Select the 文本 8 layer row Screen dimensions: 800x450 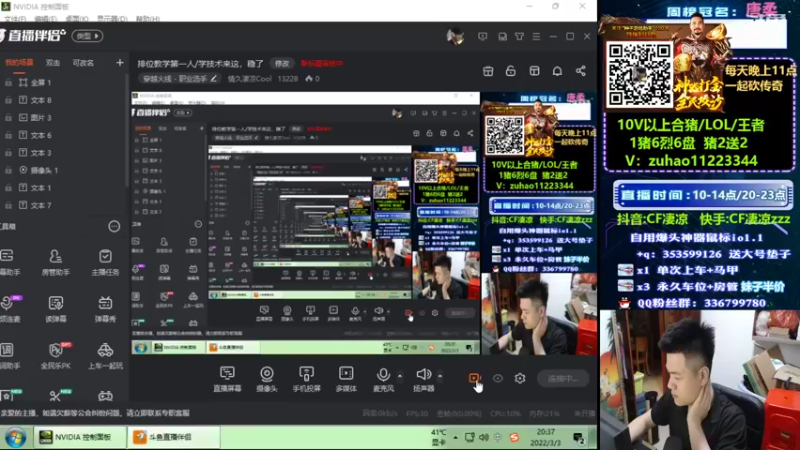tap(63, 100)
